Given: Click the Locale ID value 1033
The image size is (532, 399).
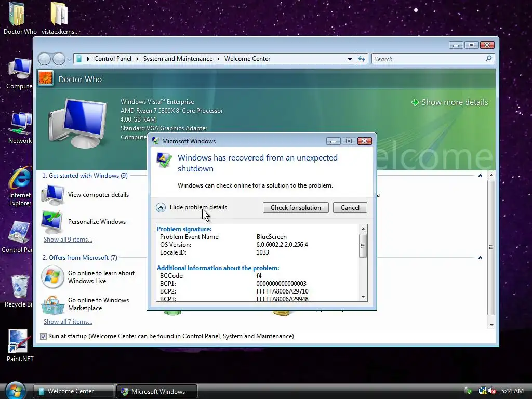Looking at the screenshot, I should pyautogui.click(x=262, y=252).
